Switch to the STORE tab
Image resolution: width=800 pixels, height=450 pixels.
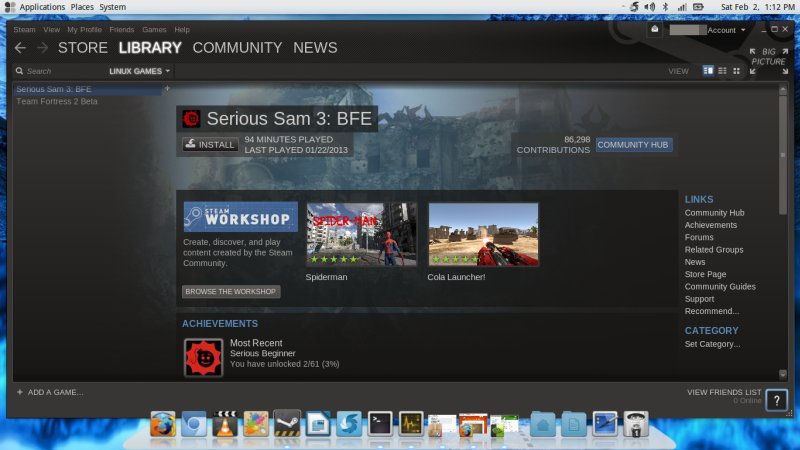[x=83, y=48]
